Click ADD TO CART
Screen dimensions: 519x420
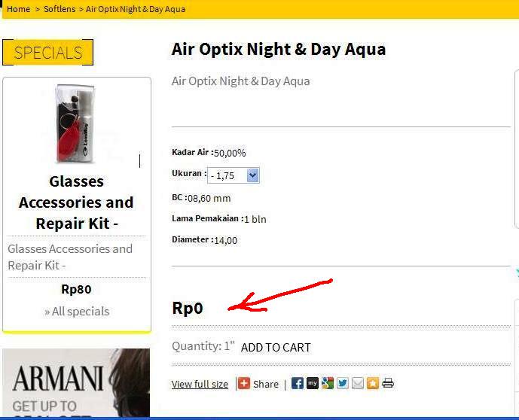coord(276,347)
